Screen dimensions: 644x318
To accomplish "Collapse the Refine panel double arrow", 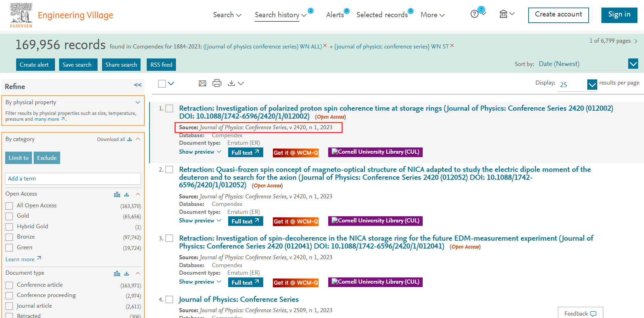I will (138, 85).
